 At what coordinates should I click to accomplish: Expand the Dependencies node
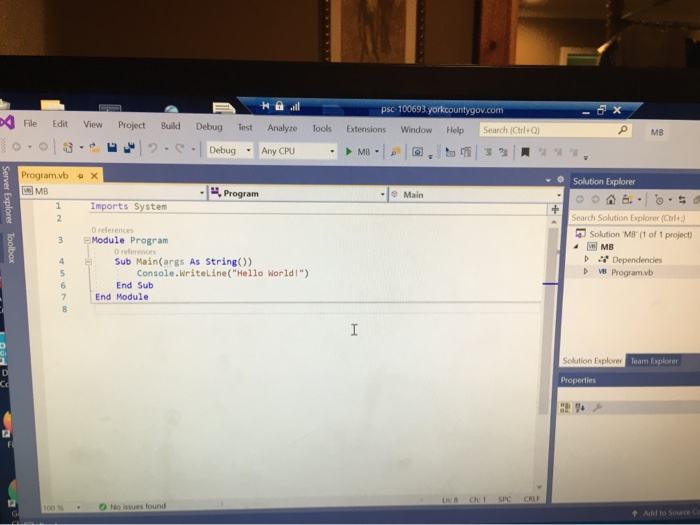[587, 259]
